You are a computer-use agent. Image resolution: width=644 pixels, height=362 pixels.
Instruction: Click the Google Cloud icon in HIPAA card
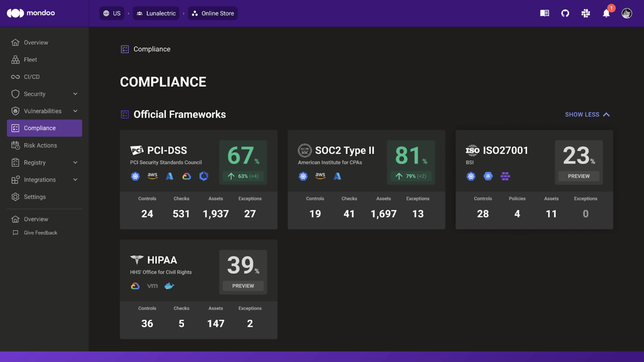(135, 286)
